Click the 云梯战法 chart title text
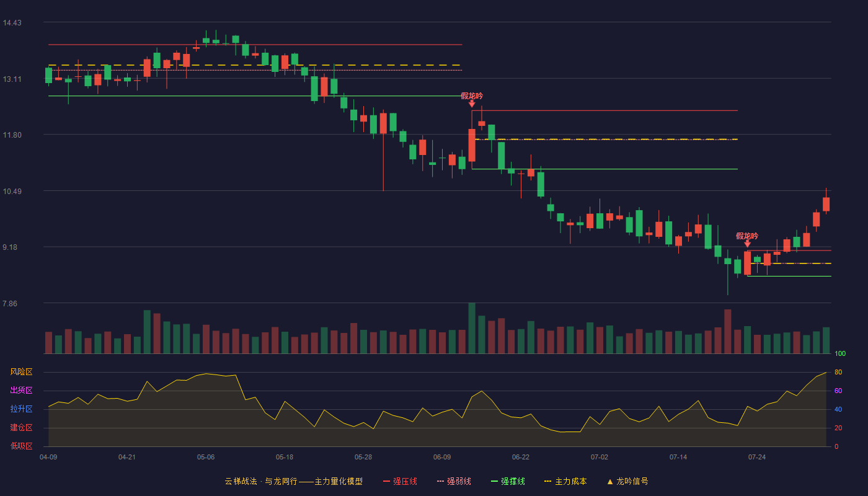This screenshot has width=868, height=496. coord(241,481)
